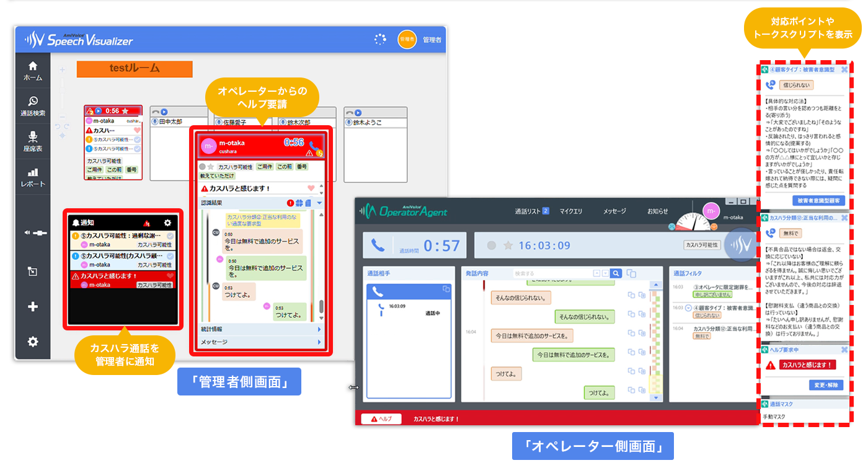Click previous-result up arrow beside search
868x468 pixels.
(x=596, y=273)
